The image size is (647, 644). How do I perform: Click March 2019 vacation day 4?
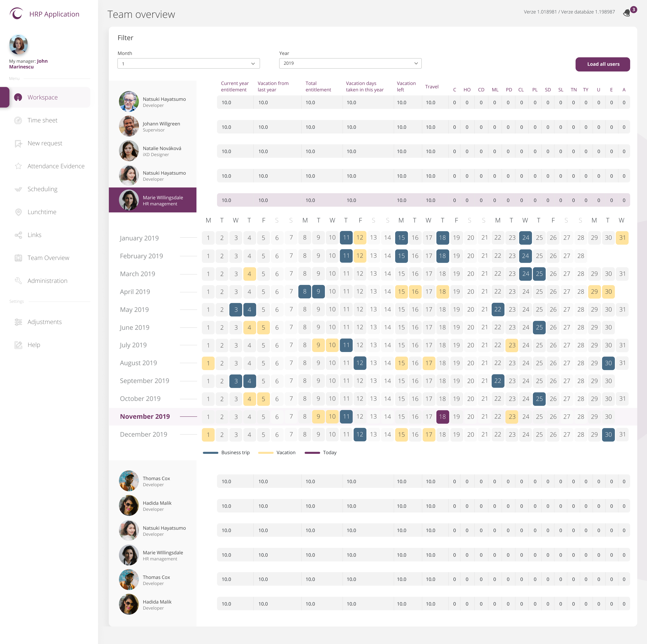pos(250,274)
